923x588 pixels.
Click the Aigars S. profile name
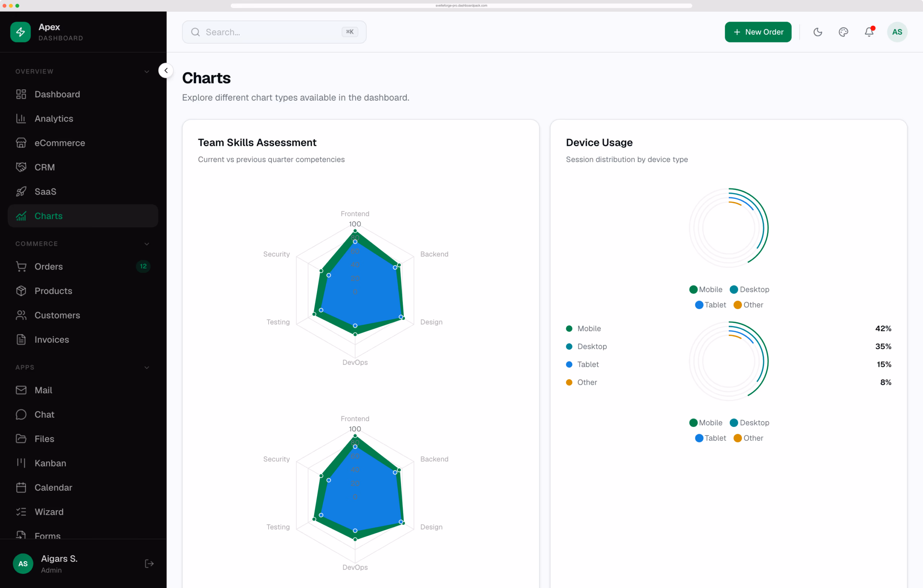pos(59,558)
